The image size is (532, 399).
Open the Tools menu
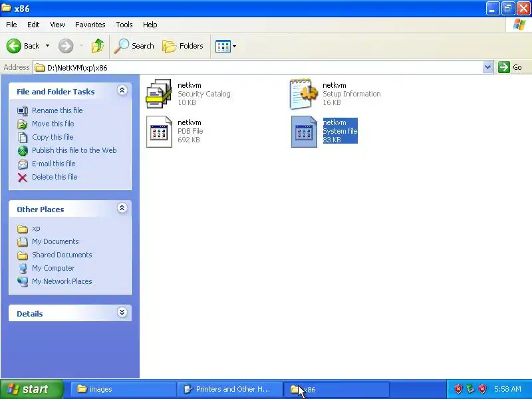(x=124, y=25)
